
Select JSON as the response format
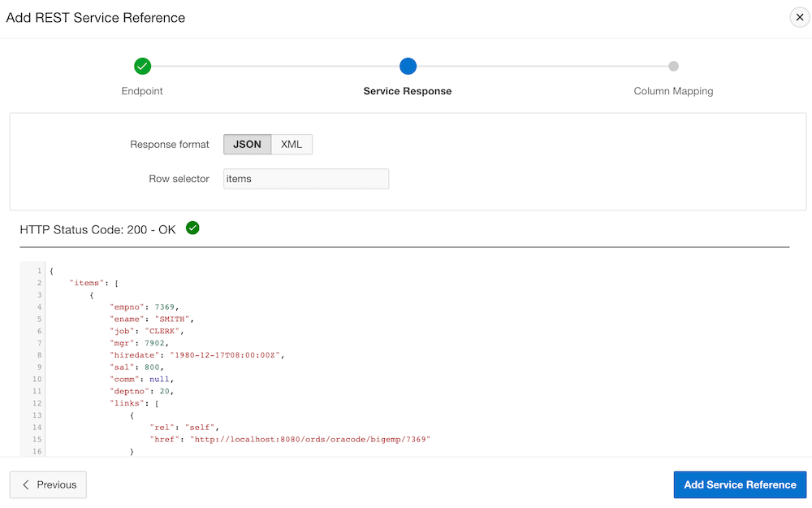(247, 144)
